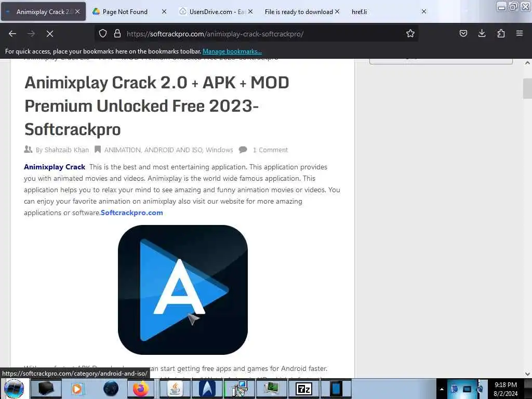Click the Animixplay Crack bold link
Screen dimensions: 532x399
[x=55, y=167]
